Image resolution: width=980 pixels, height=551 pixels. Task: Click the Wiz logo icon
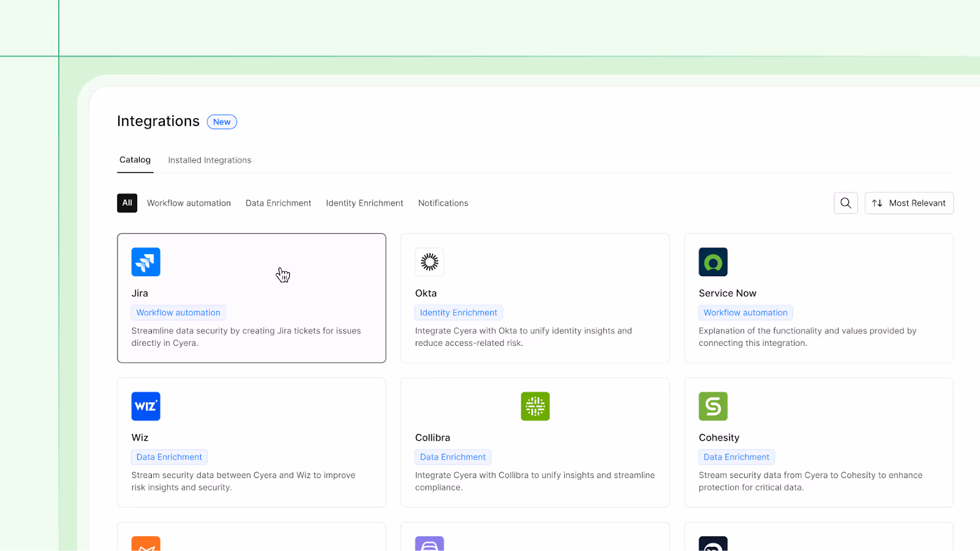pyautogui.click(x=146, y=407)
